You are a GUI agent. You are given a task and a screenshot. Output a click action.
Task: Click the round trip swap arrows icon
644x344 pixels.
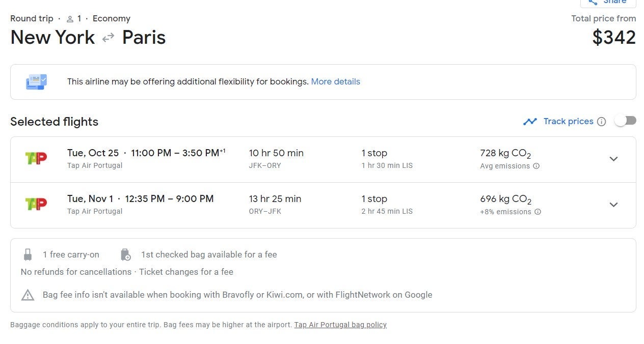tap(108, 38)
